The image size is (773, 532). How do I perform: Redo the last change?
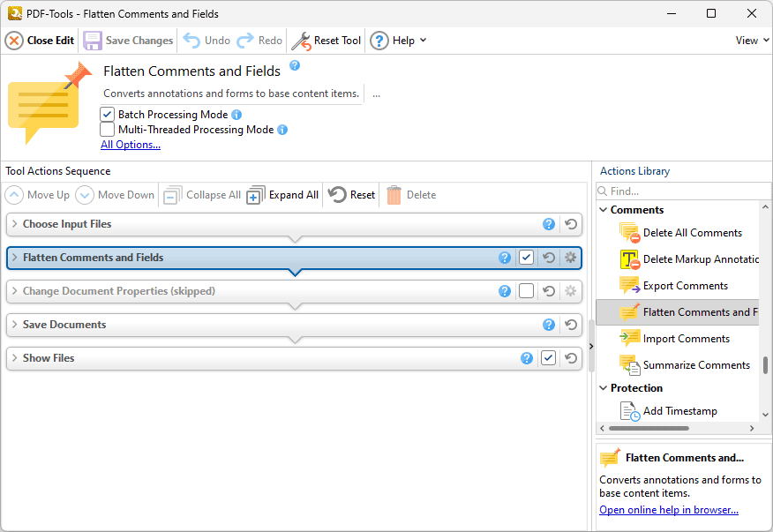tap(259, 41)
